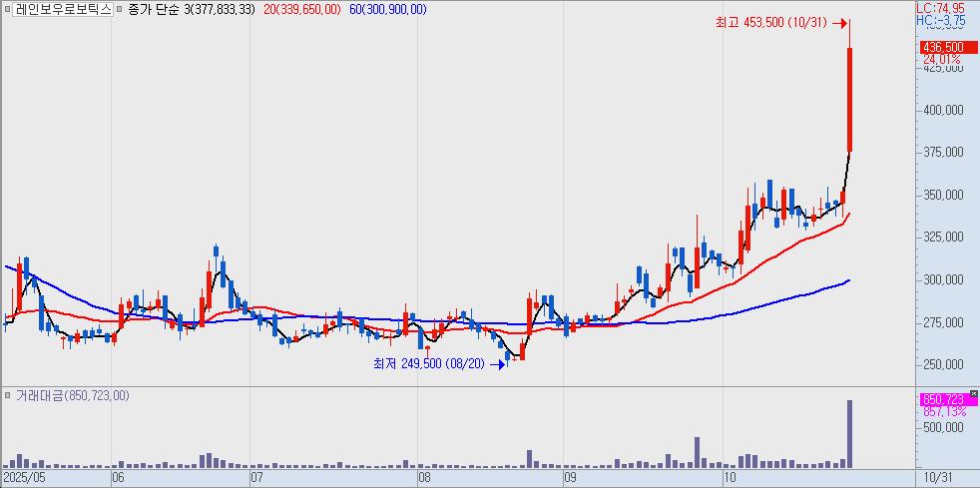Click the 06 month marker on date axis
The image size is (980, 488).
tap(118, 477)
